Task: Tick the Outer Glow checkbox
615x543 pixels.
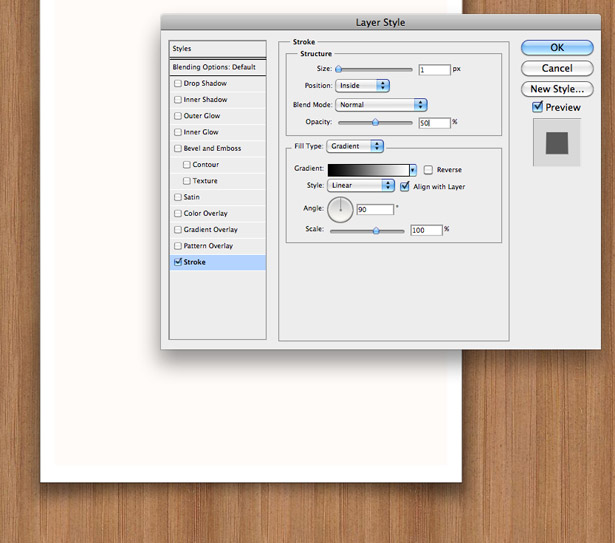Action: pyautogui.click(x=178, y=116)
